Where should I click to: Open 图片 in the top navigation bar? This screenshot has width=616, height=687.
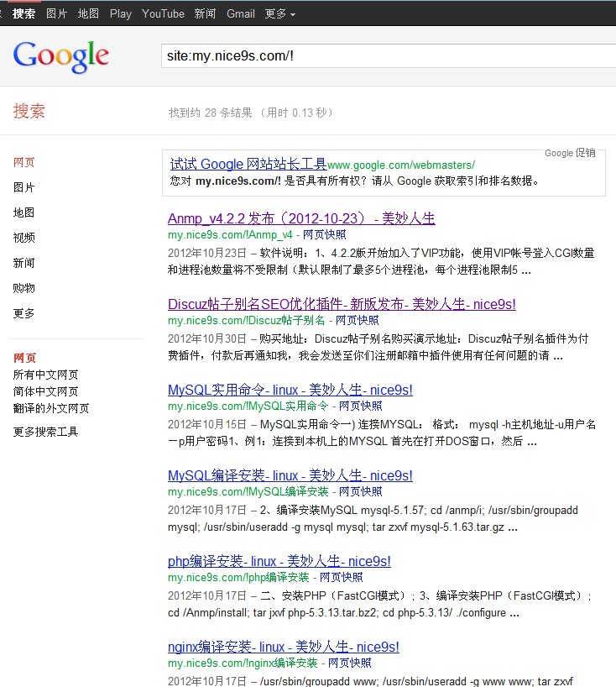(56, 14)
